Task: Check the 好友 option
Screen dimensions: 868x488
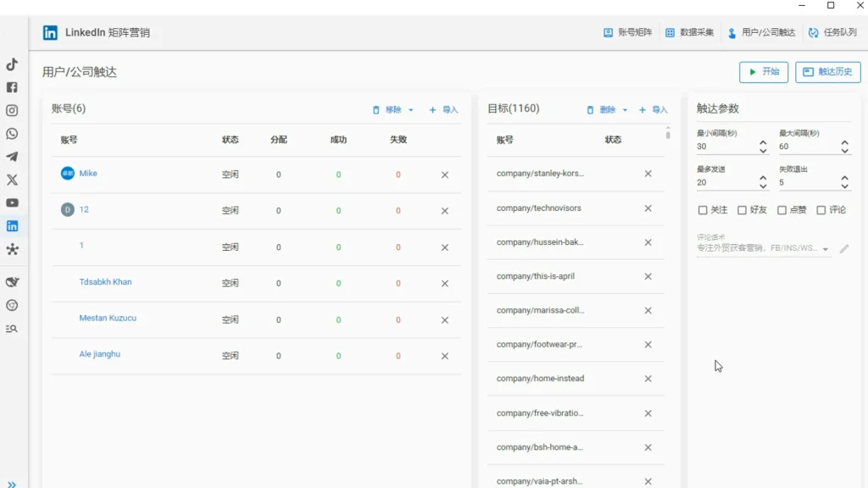Action: (743, 209)
